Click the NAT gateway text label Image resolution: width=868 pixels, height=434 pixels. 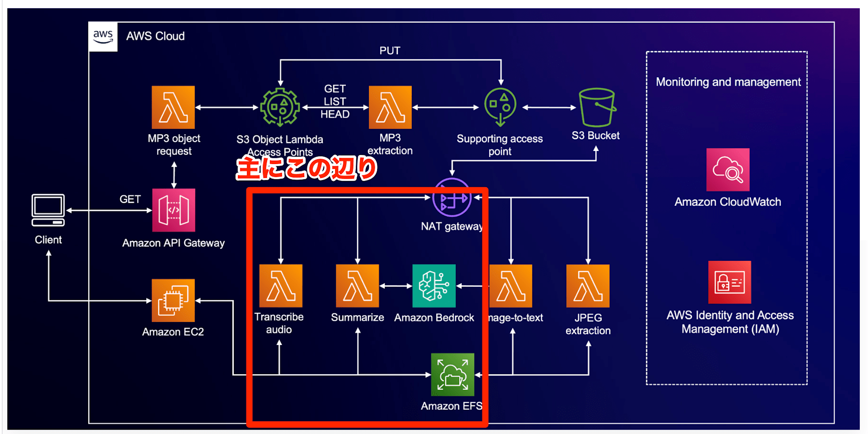point(452,227)
